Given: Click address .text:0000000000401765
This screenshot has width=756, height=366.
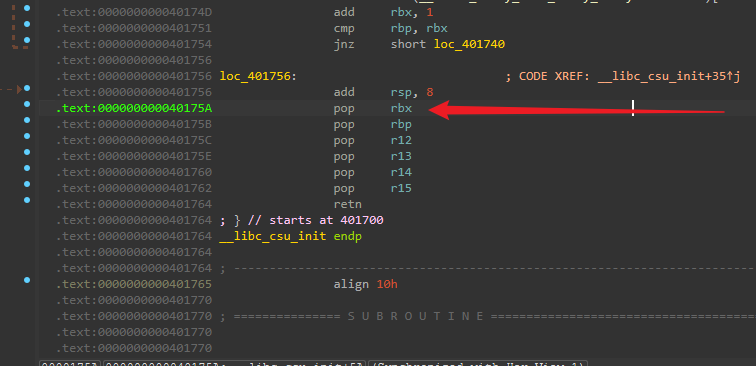Looking at the screenshot, I should 134,285.
